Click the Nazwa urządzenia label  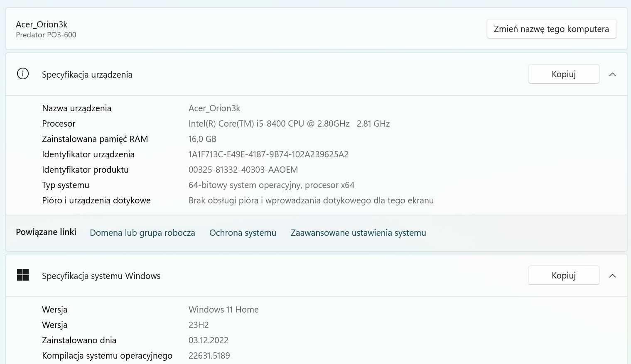pyautogui.click(x=77, y=108)
